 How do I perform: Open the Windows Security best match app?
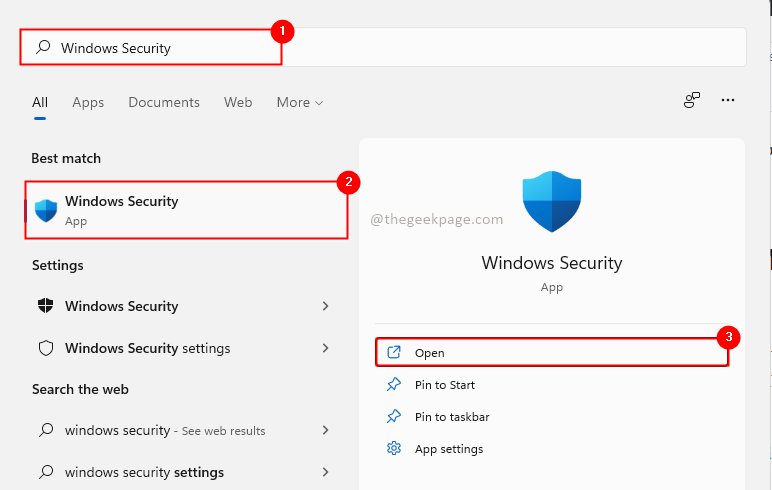pos(186,210)
